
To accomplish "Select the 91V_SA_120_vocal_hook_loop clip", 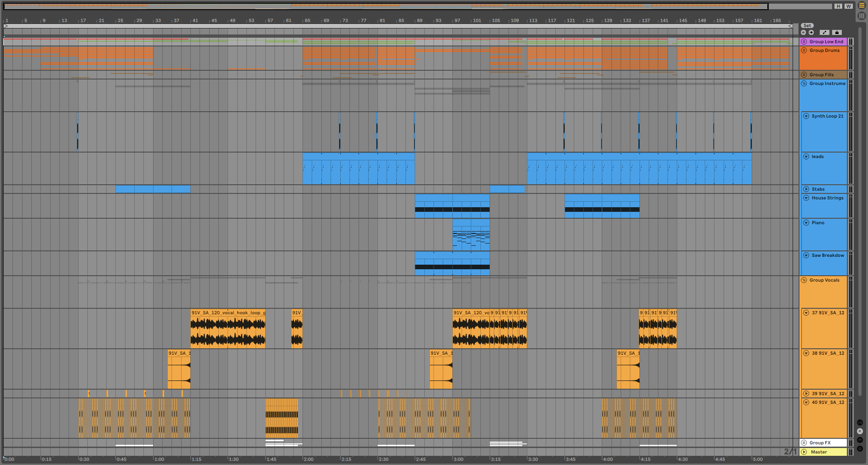I will point(228,329).
